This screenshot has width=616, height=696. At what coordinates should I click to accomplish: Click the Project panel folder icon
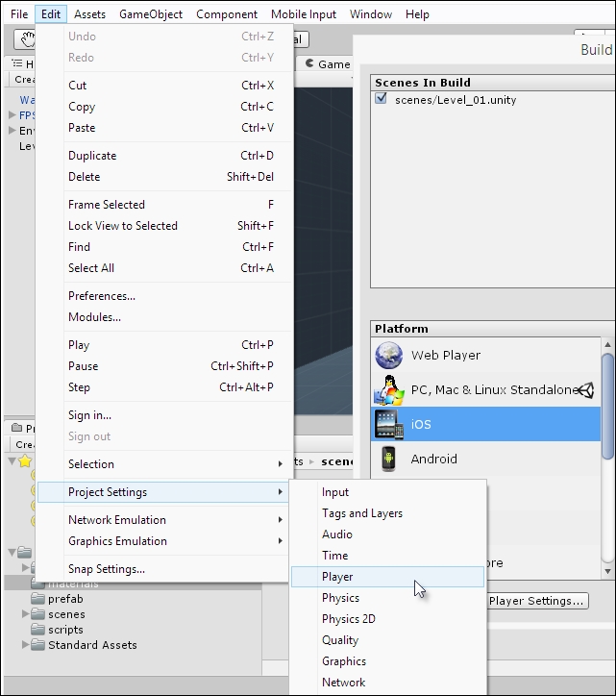click(17, 428)
